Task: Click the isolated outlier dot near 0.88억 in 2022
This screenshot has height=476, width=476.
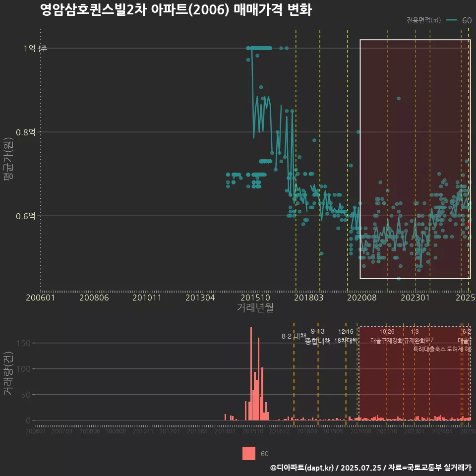Action: click(399, 98)
